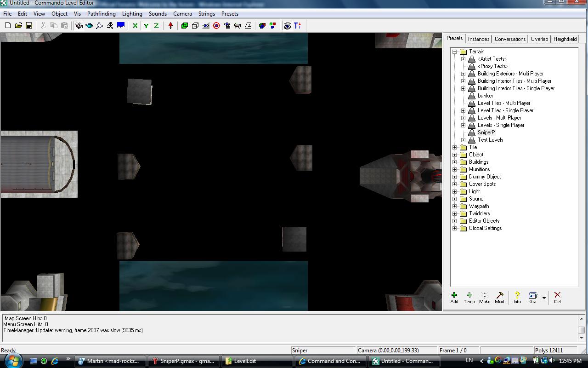The height and width of the screenshot is (368, 588).
Task: Toggle the Y axis restriction button
Action: coord(146,26)
